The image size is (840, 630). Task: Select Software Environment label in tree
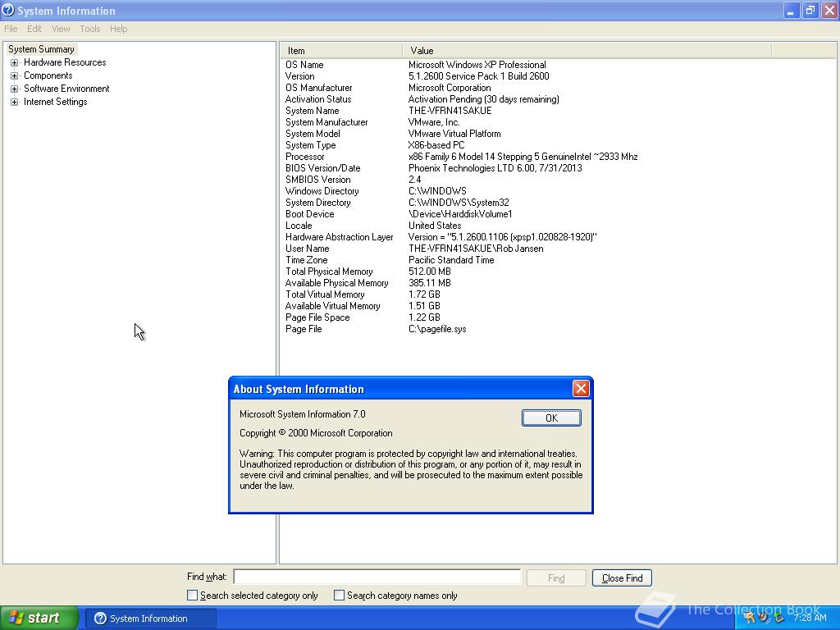coord(66,89)
